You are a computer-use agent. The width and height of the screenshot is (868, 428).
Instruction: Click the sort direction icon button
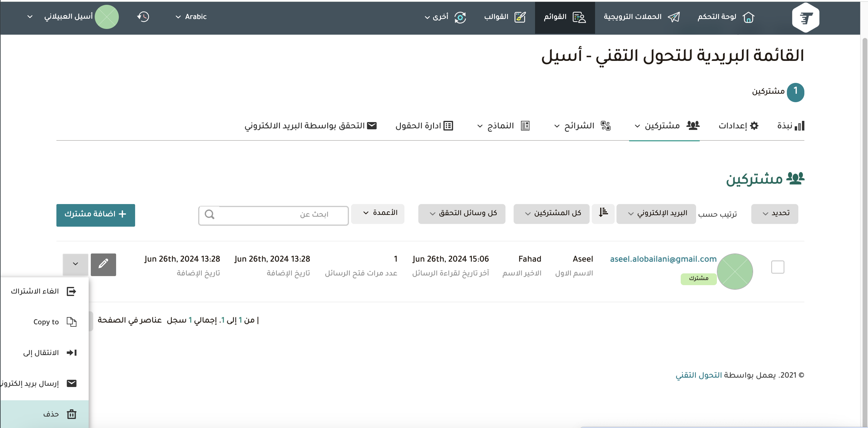[603, 213]
